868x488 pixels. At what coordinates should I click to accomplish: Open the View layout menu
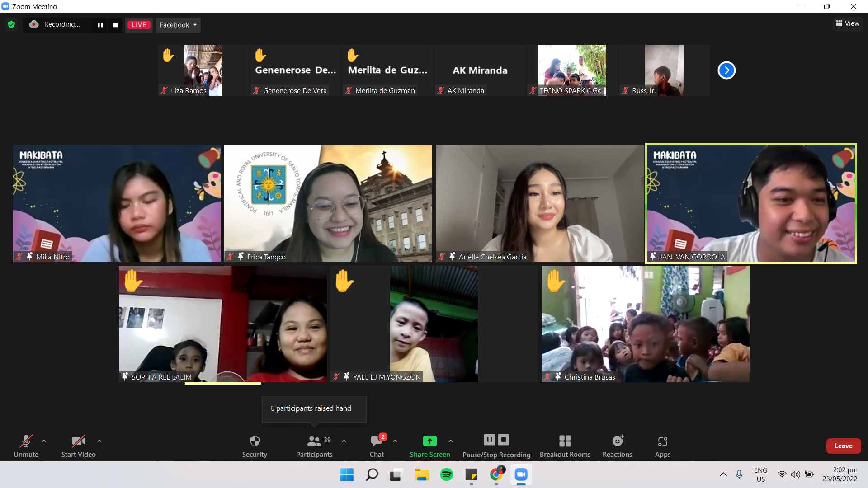pyautogui.click(x=848, y=23)
